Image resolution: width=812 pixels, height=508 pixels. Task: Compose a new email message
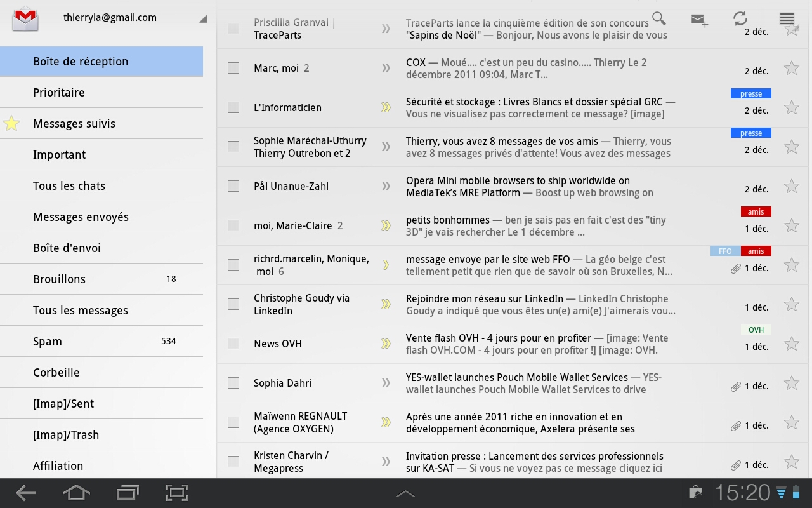click(x=699, y=20)
